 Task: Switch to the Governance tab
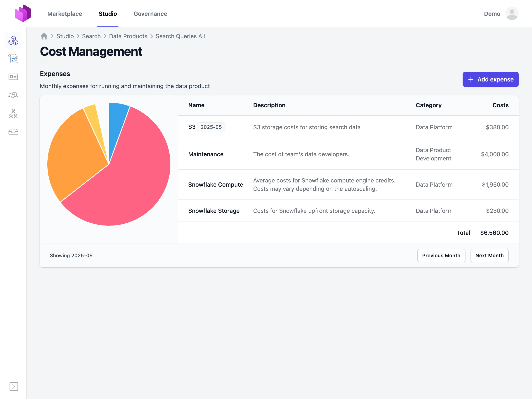[150, 14]
